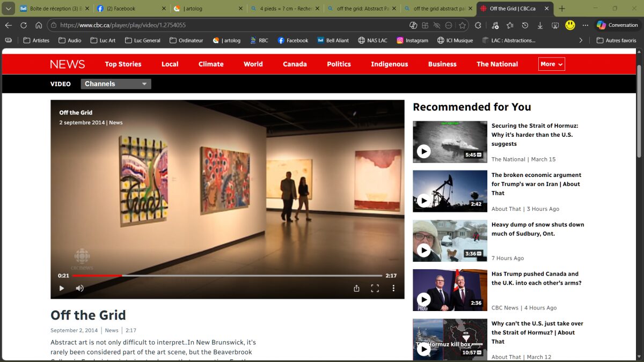Show hidden bookmarks with overflow chevron
The width and height of the screenshot is (644, 362).
click(x=580, y=40)
